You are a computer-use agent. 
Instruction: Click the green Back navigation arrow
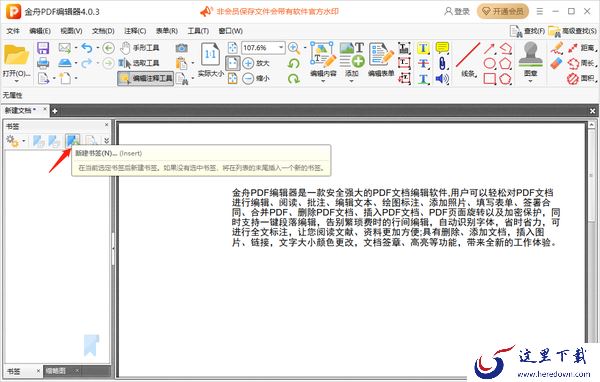click(109, 48)
